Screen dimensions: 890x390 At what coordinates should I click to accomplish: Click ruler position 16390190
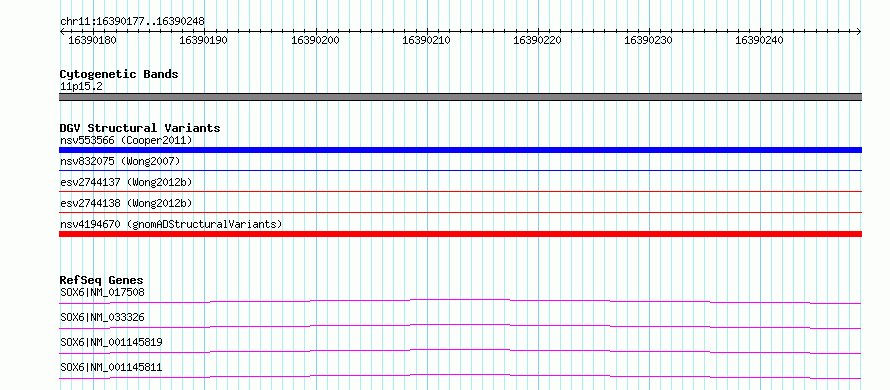[204, 40]
